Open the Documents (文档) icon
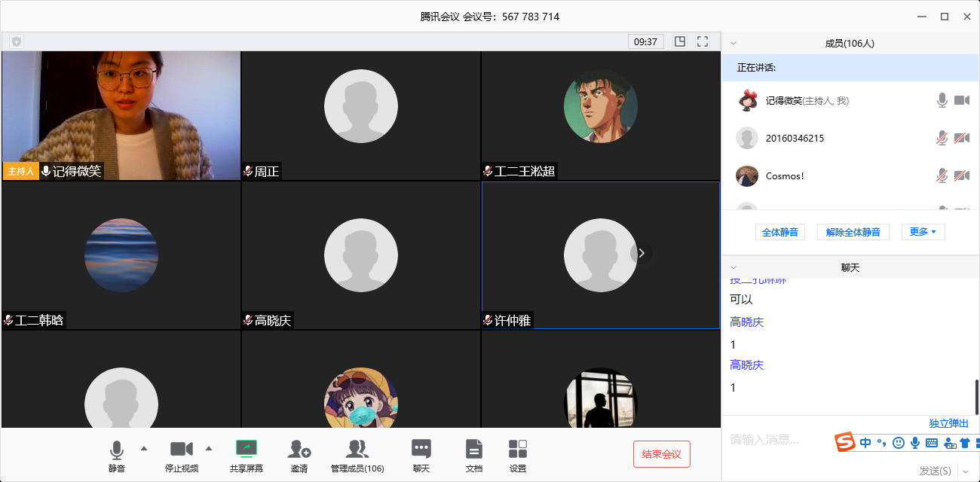Image resolution: width=980 pixels, height=482 pixels. point(473,450)
